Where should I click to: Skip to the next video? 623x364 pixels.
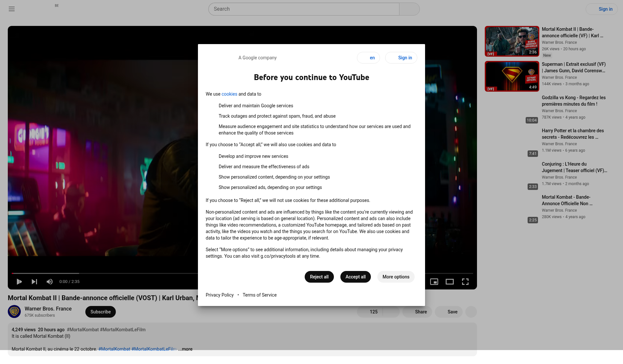pyautogui.click(x=34, y=282)
